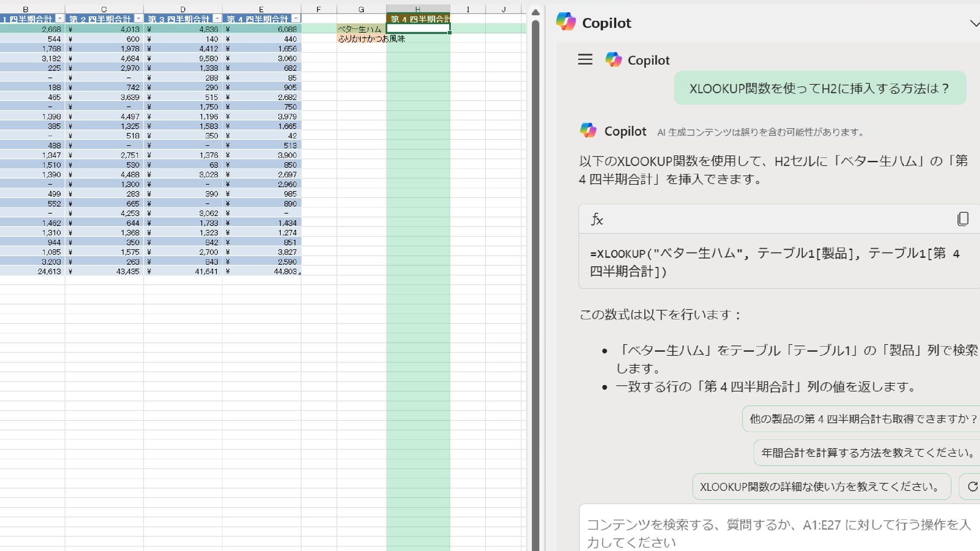The width and height of the screenshot is (980, 551).
Task: Open filter dropdown for 第 2 四半期合計
Action: pyautogui.click(x=138, y=19)
